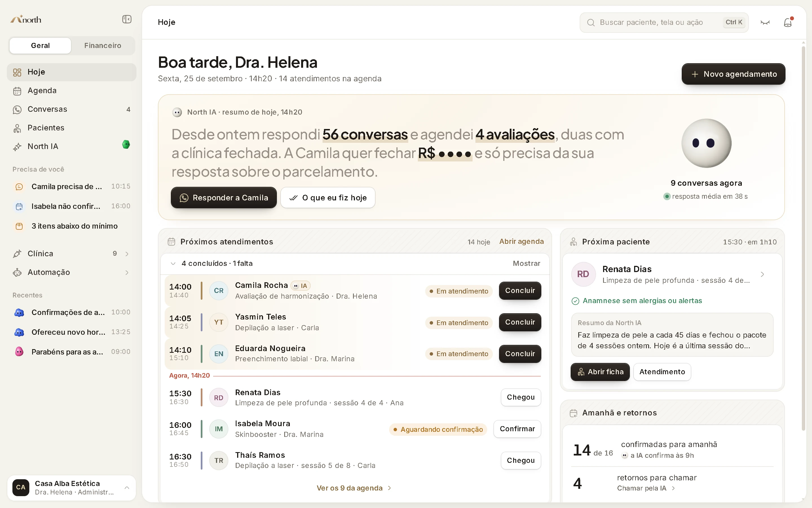Open Renata Dias details chevron

pos(762,275)
